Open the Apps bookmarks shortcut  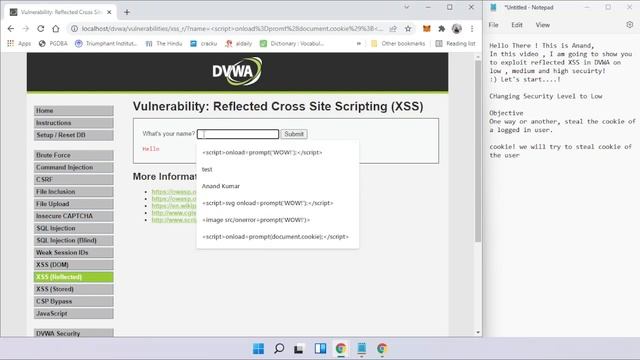click(x=19, y=43)
